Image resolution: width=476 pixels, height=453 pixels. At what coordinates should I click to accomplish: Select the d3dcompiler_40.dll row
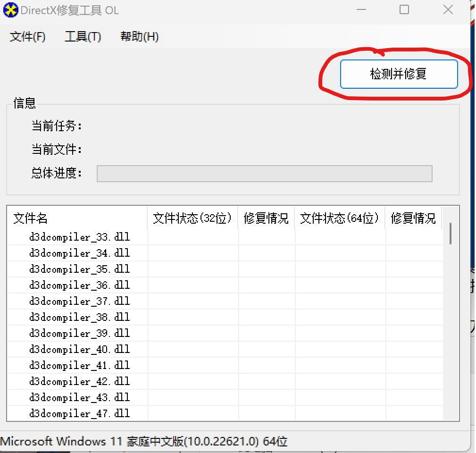225,350
